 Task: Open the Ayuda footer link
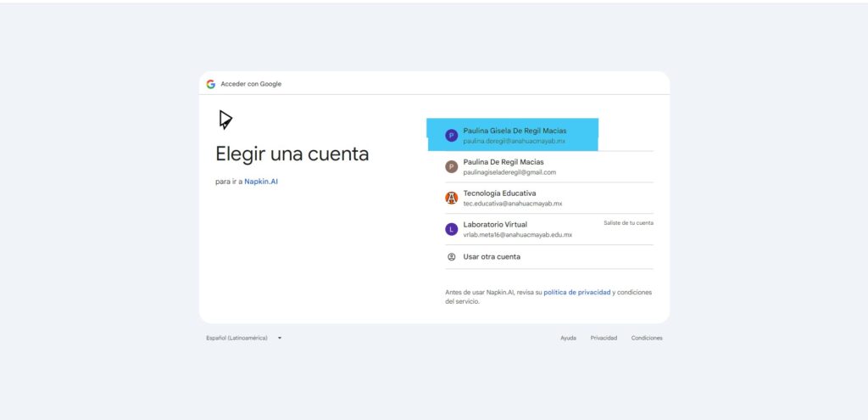568,338
